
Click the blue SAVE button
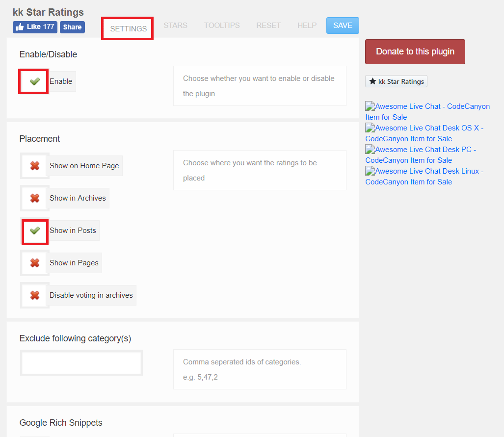(343, 26)
